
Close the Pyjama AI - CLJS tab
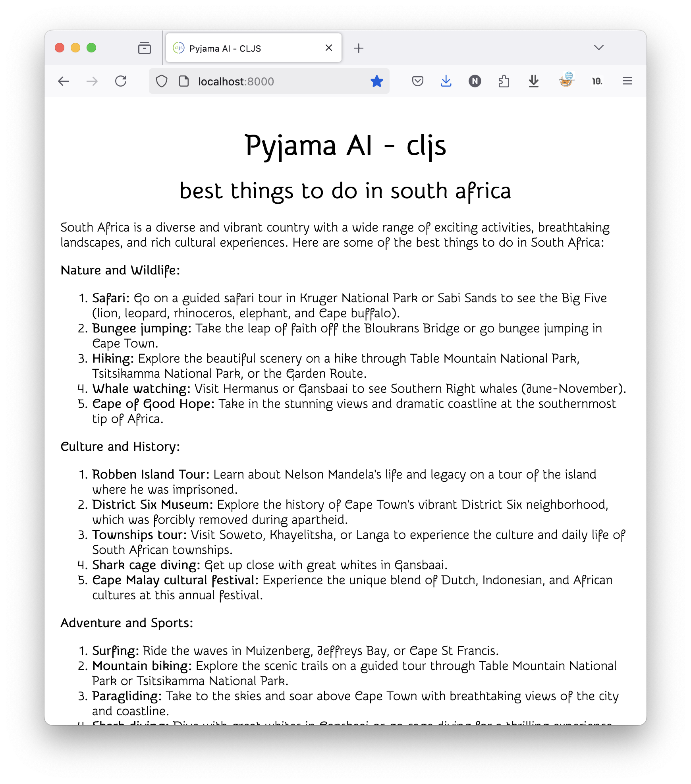coord(329,48)
